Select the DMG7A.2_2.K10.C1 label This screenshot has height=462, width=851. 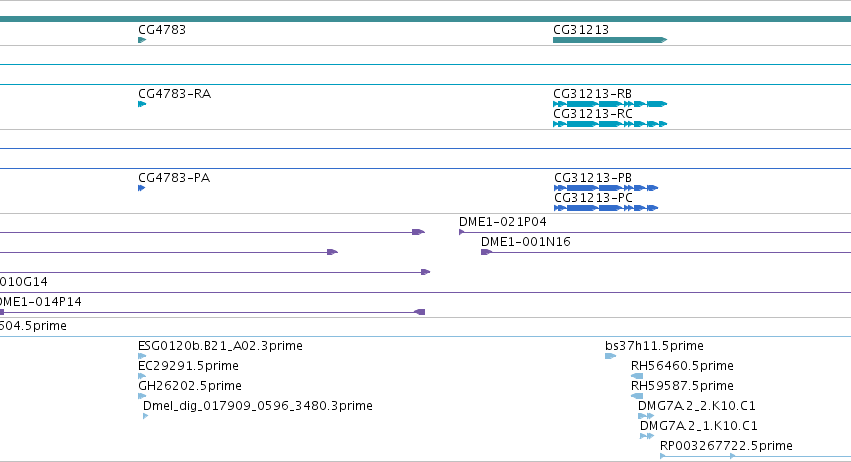pyautogui.click(x=697, y=406)
